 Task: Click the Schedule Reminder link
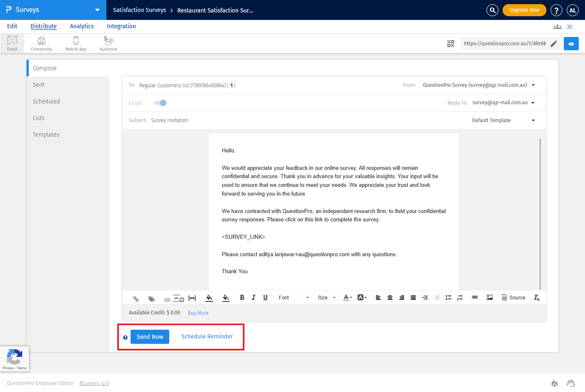207,336
